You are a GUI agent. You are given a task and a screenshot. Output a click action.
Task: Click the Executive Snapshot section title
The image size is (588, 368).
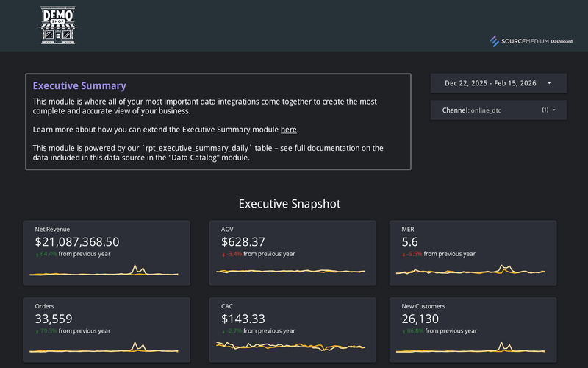tap(290, 204)
